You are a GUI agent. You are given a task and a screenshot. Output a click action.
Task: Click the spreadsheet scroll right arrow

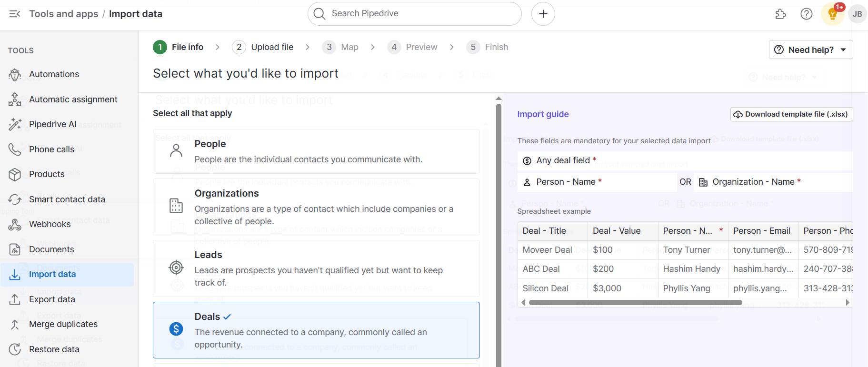coord(847,302)
